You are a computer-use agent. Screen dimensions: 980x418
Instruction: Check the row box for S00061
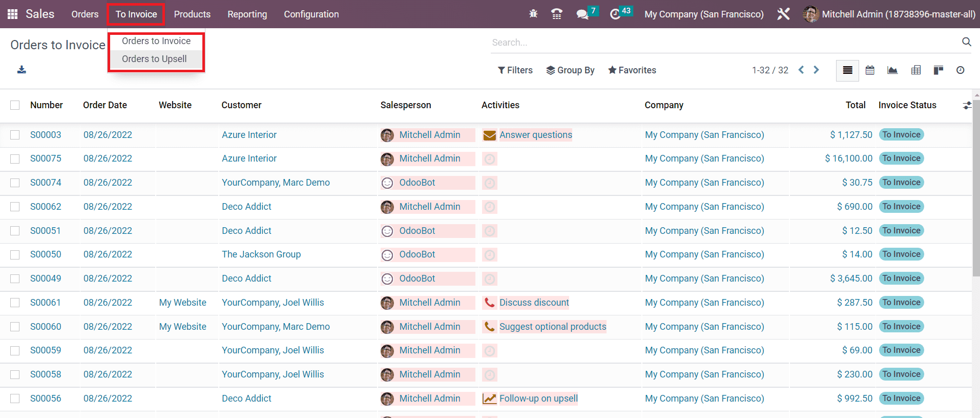[x=15, y=303]
